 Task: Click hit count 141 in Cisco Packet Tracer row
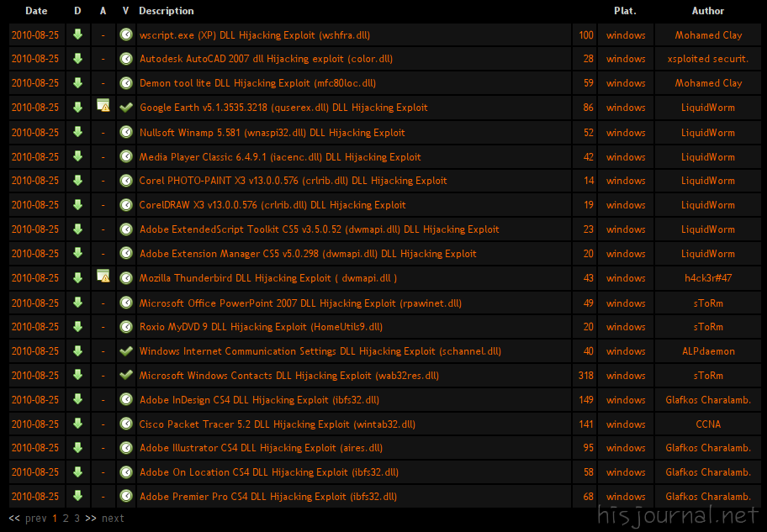pos(585,424)
